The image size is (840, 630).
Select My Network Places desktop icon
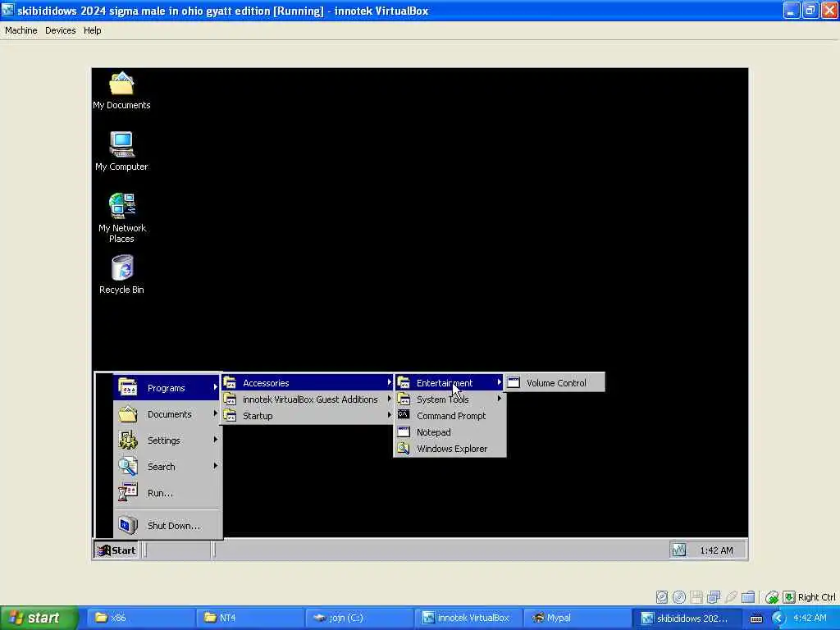click(x=121, y=218)
